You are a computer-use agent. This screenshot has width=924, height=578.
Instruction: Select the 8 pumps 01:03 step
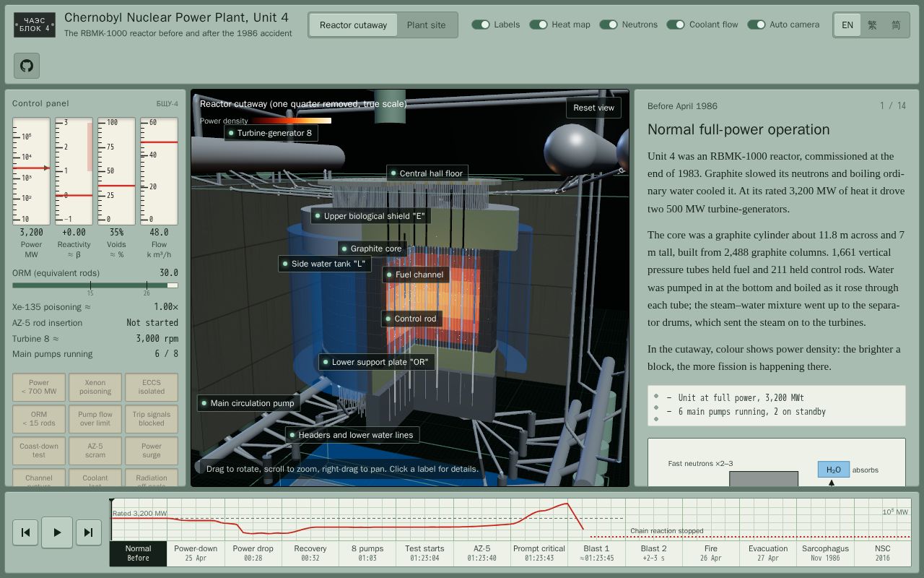[x=367, y=553]
